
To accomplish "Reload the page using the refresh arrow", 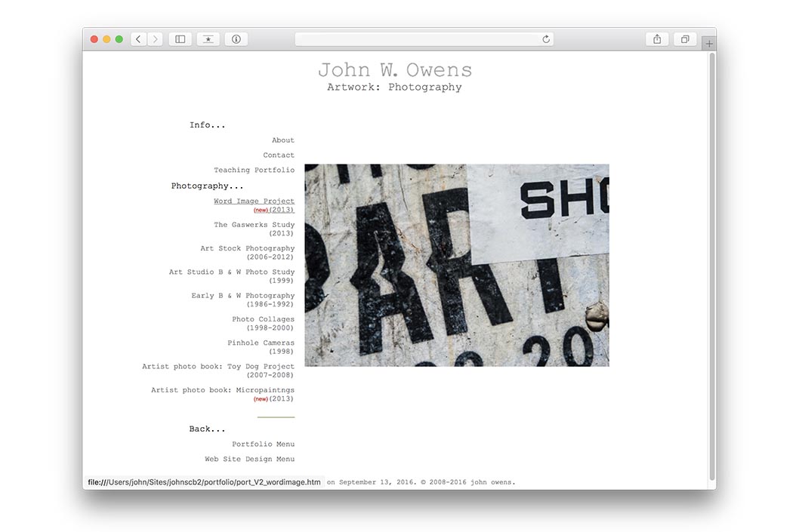I will pos(546,39).
